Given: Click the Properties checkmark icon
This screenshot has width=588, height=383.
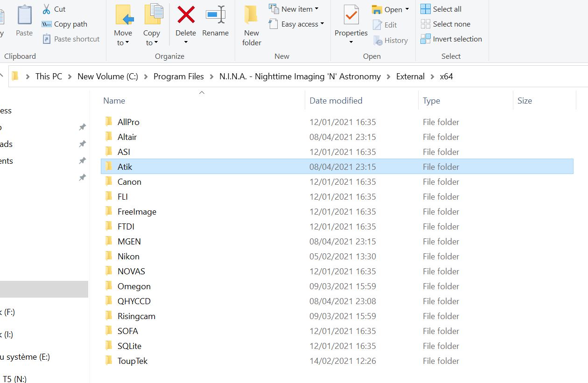Looking at the screenshot, I should click(351, 15).
